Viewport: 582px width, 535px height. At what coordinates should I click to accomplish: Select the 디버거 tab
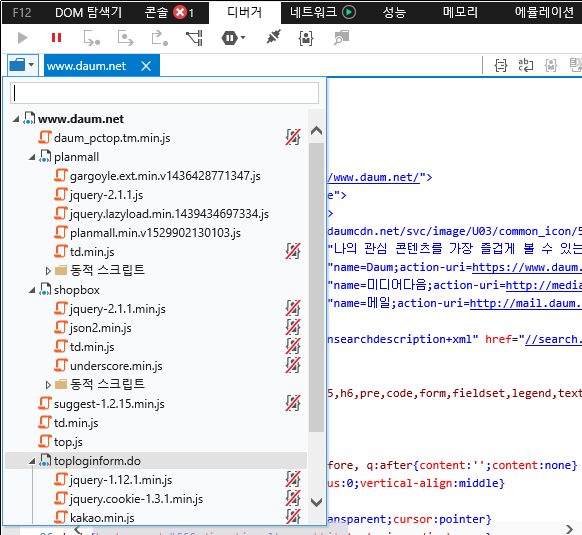click(245, 12)
